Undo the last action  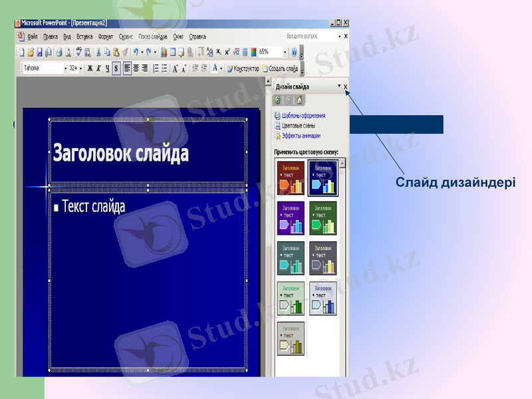click(x=136, y=51)
